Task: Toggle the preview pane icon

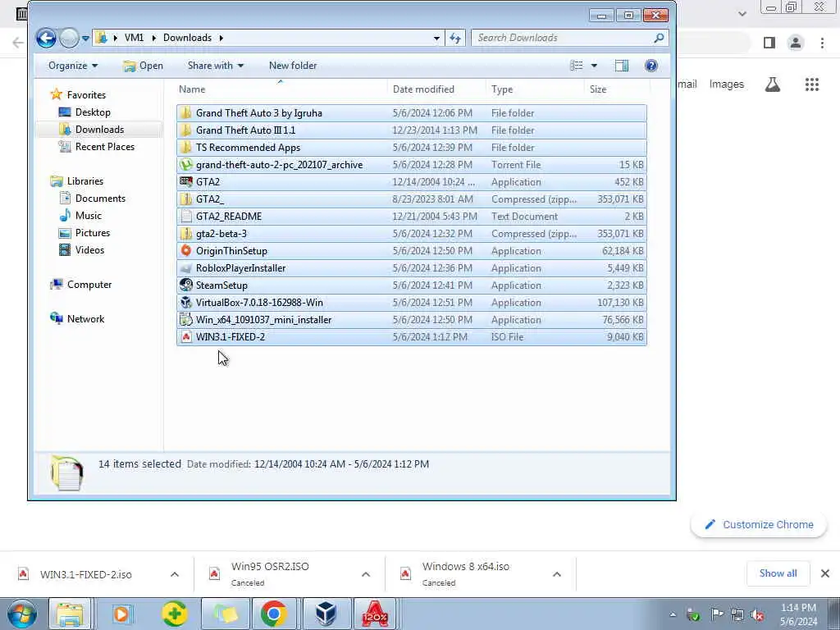Action: (622, 66)
